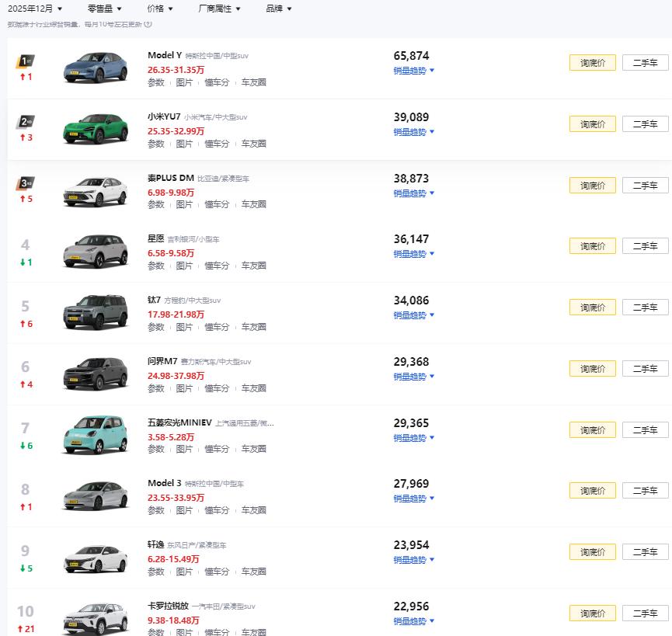Screen dimensions: 672x636
Task: Click the rank 2 silver badge
Action: (26, 122)
